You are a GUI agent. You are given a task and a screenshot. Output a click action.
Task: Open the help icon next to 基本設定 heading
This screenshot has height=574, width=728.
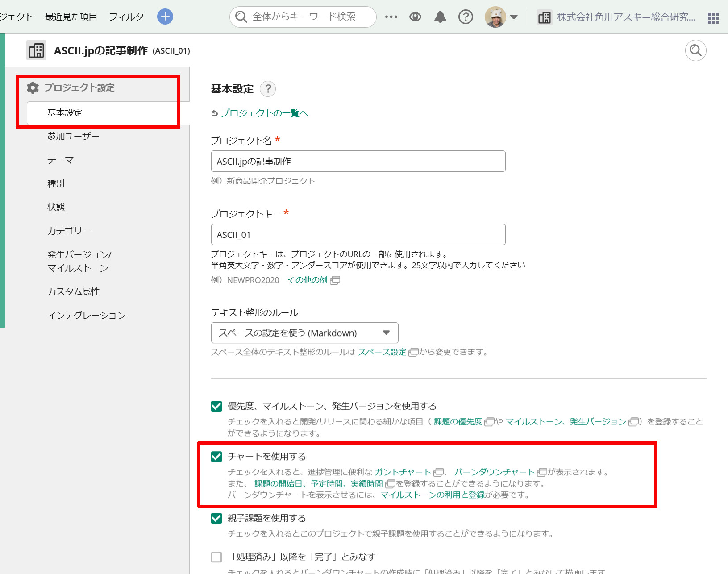pos(268,89)
